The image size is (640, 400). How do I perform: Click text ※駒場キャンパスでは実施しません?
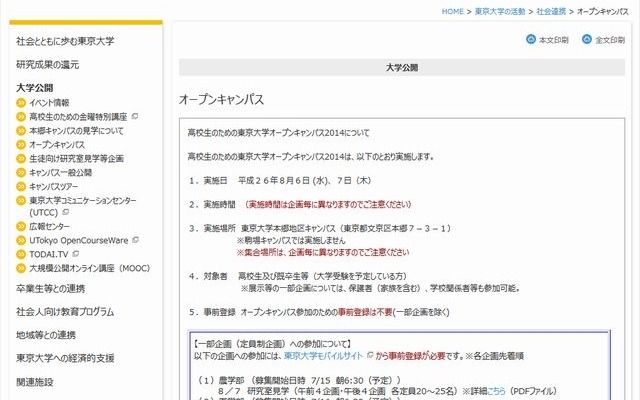291,240
